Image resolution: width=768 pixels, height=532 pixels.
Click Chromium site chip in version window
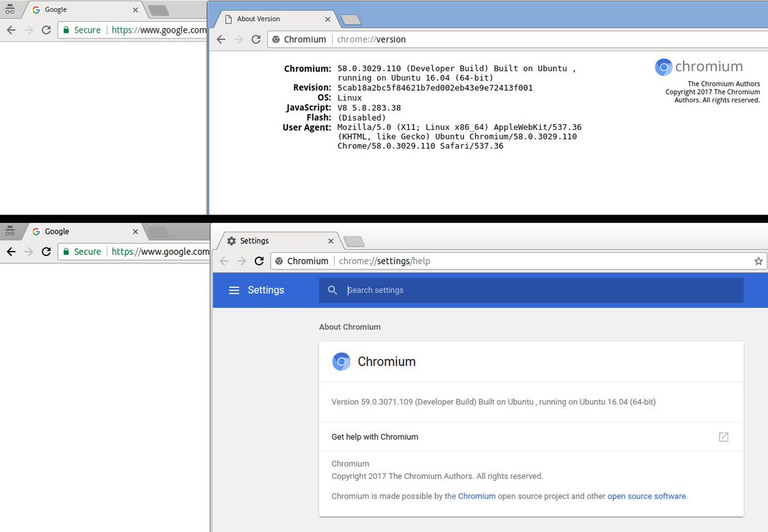pyautogui.click(x=299, y=39)
